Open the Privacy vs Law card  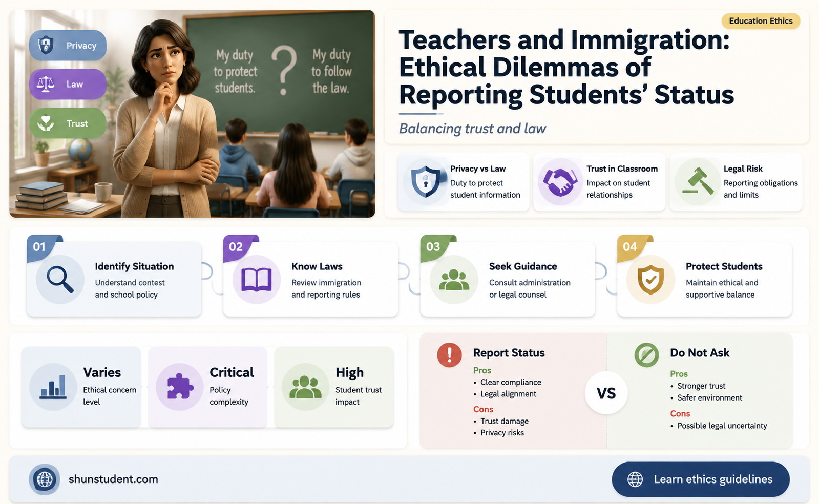(x=463, y=182)
